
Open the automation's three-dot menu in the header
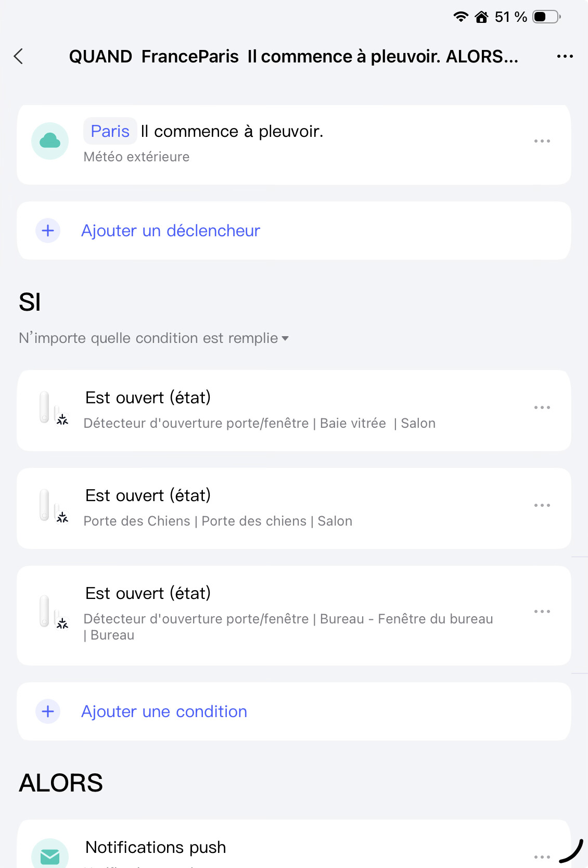point(565,56)
